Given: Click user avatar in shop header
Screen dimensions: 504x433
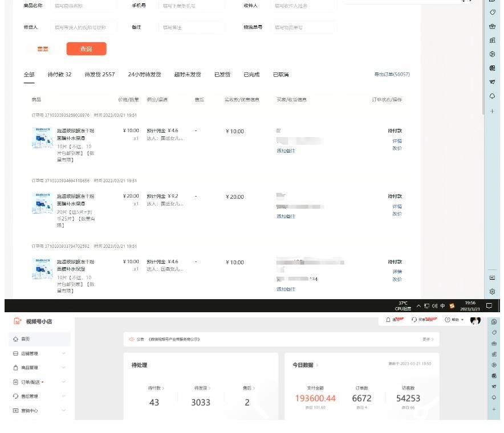Looking at the screenshot, I should tap(475, 320).
